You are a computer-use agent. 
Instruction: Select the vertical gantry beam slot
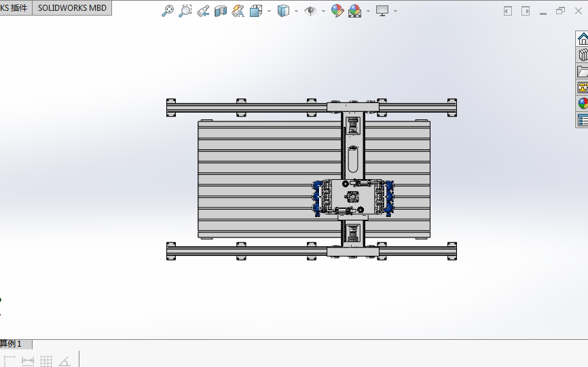(x=352, y=159)
